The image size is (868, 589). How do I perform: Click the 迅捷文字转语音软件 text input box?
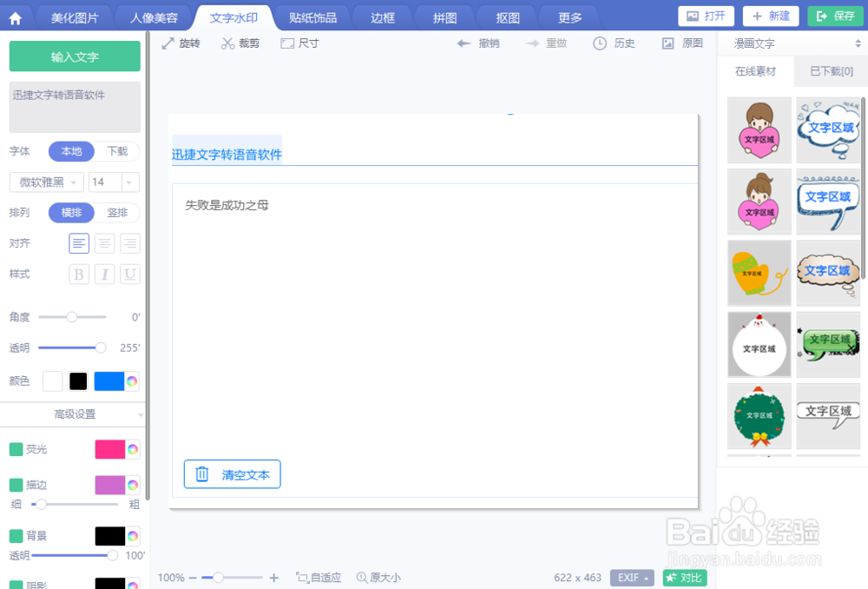[x=75, y=107]
